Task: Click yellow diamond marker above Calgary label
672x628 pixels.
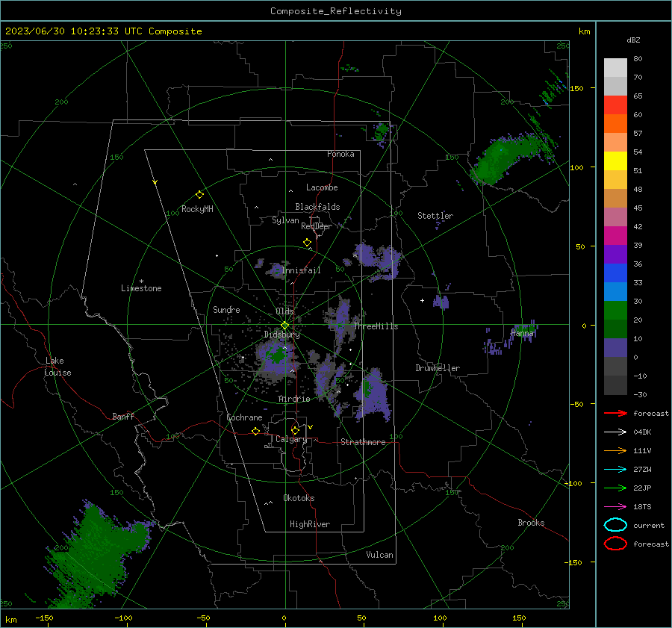Action: coord(295,430)
